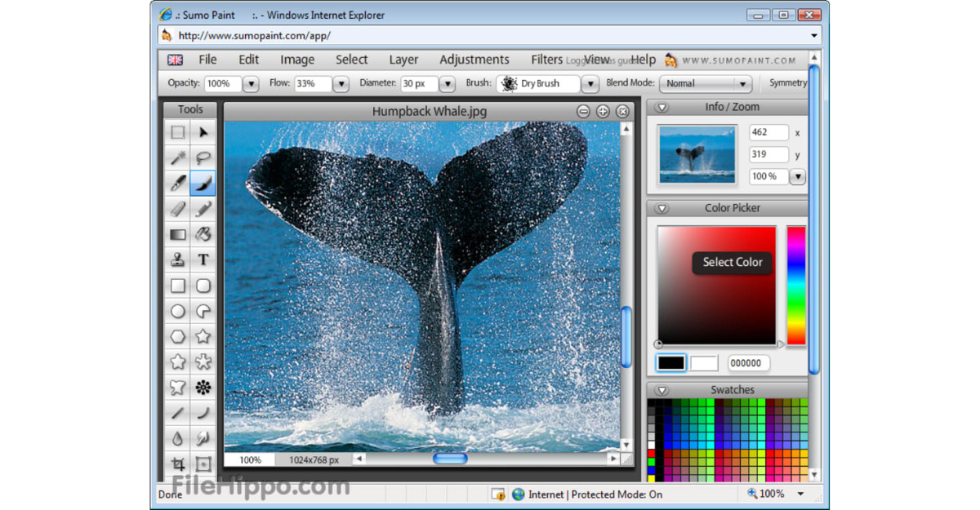
Task: Minimize the Humpback Whale.jpg image window
Action: (x=583, y=112)
